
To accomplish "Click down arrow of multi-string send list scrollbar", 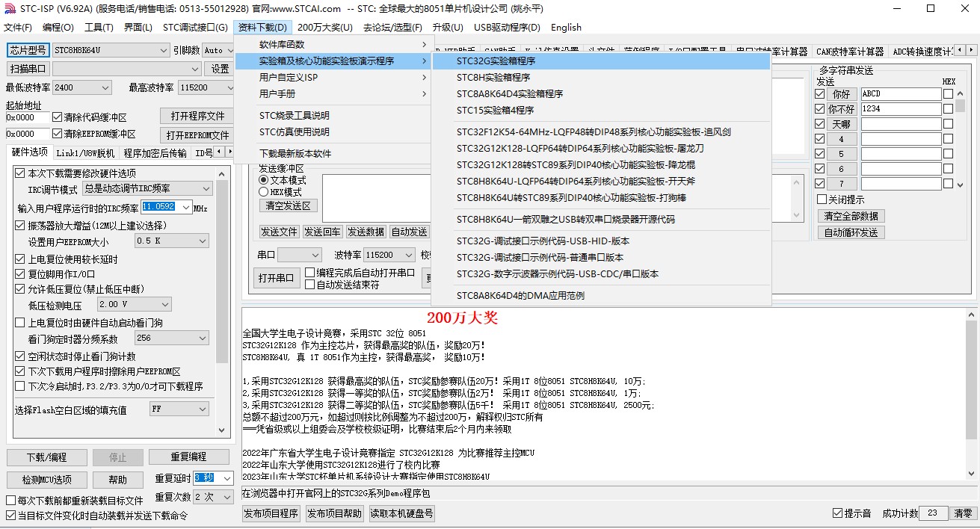I will pyautogui.click(x=961, y=184).
